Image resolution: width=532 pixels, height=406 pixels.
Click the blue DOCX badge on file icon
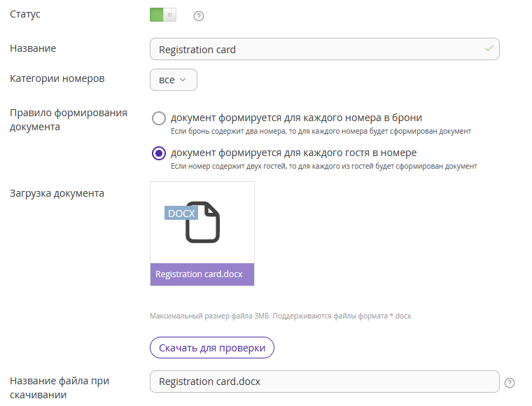coord(181,213)
